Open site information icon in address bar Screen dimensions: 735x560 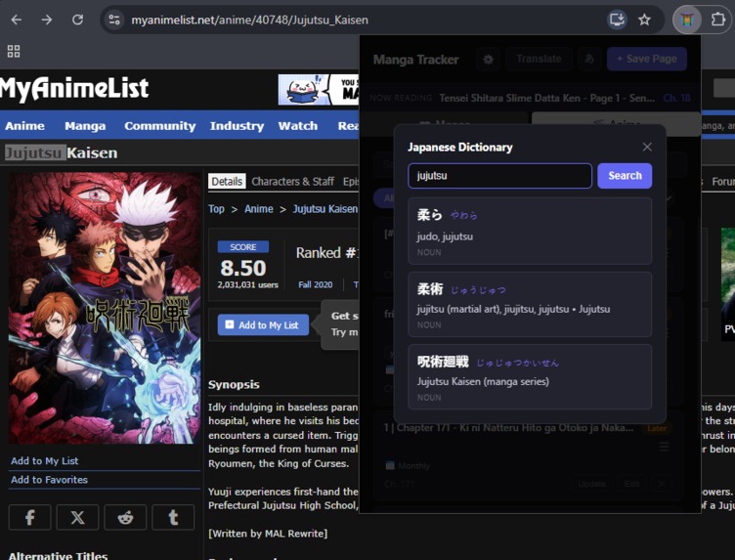(114, 20)
